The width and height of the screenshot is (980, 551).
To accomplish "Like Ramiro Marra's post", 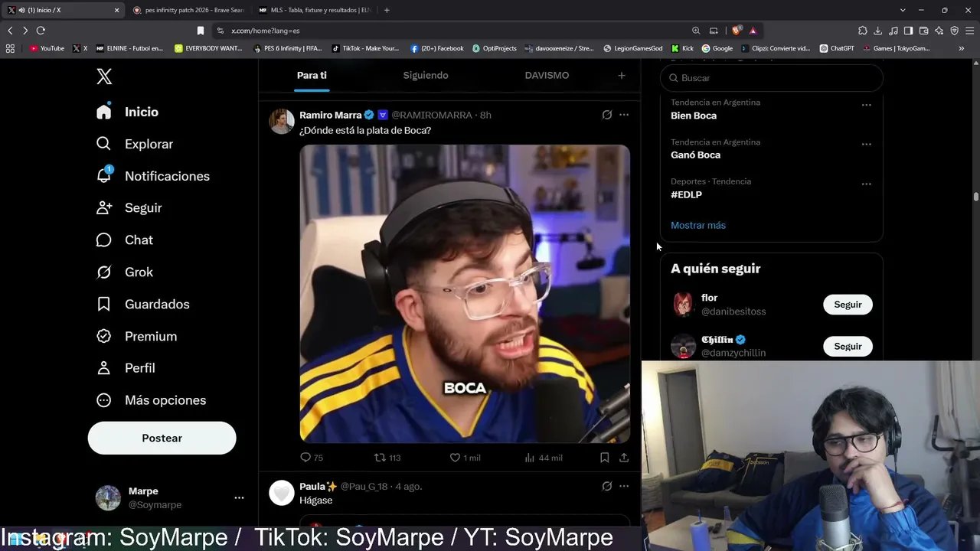I will point(465,458).
